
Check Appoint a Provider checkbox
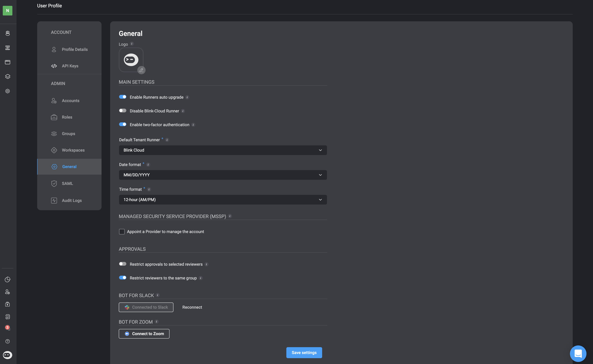pyautogui.click(x=122, y=232)
